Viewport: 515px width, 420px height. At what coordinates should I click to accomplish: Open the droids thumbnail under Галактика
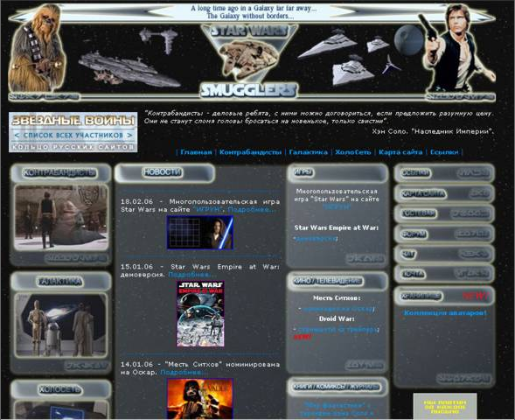61,325
